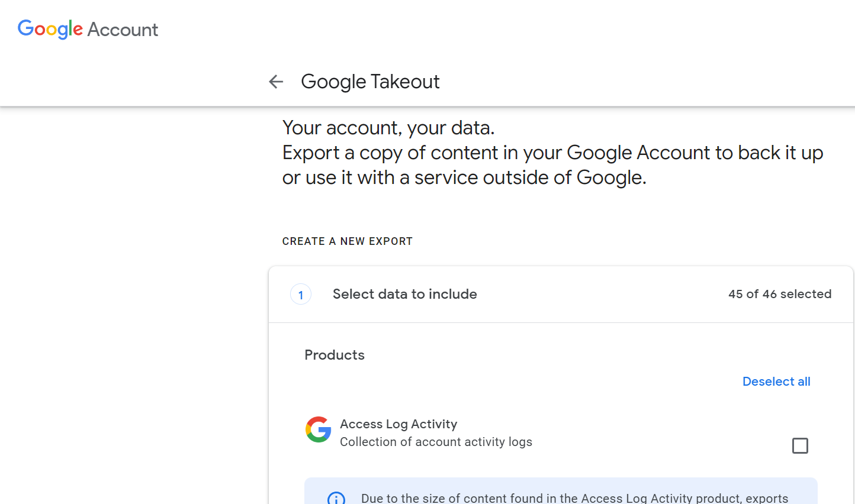Click the 45 of 46 selected counter
Viewport: 855px width, 504px height.
pos(779,294)
